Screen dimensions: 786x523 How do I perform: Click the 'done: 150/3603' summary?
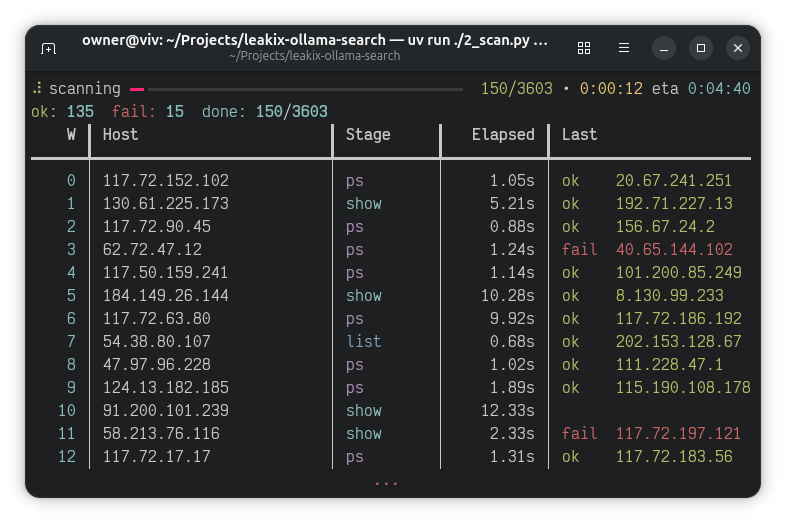click(265, 111)
